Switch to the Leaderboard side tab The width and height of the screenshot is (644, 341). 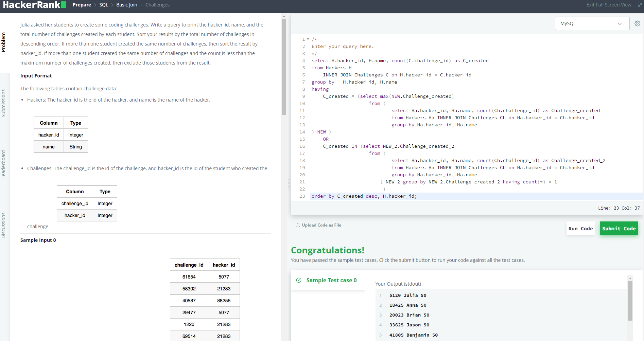click(4, 164)
